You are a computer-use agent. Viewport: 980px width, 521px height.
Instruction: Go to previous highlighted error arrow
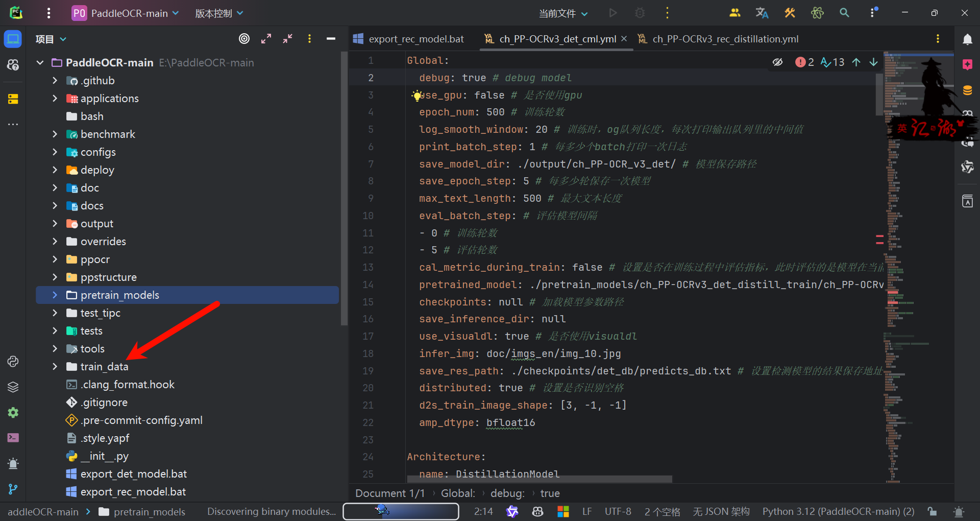tap(856, 62)
